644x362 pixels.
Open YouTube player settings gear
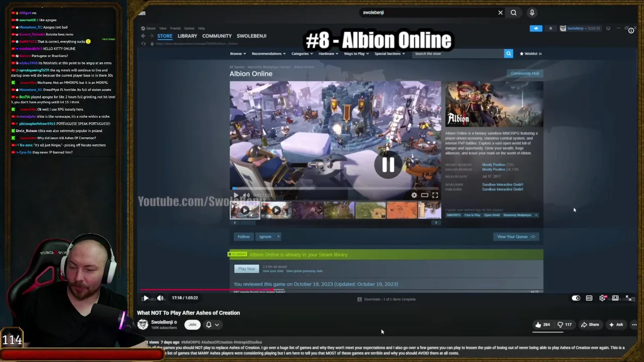[x=602, y=298]
